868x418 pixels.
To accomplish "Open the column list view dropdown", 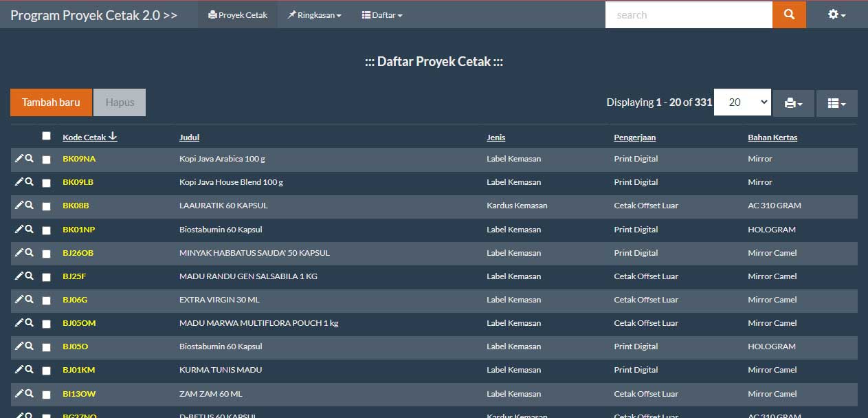I will (836, 102).
